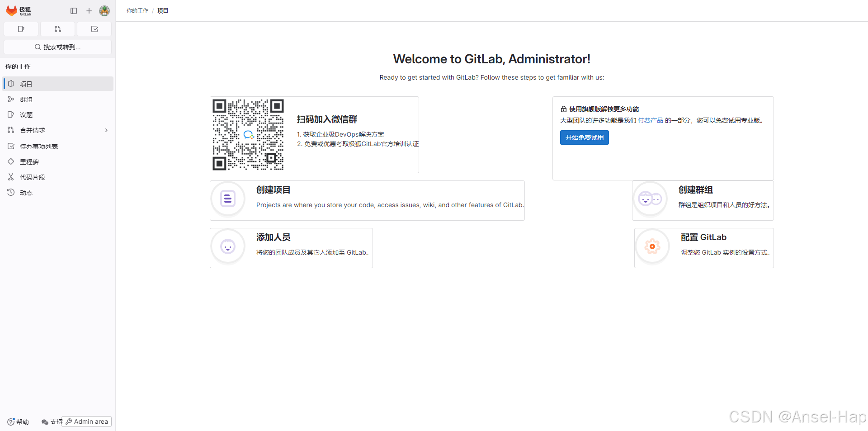Click the WeChat group QR code
The height and width of the screenshot is (431, 868).
[248, 134]
